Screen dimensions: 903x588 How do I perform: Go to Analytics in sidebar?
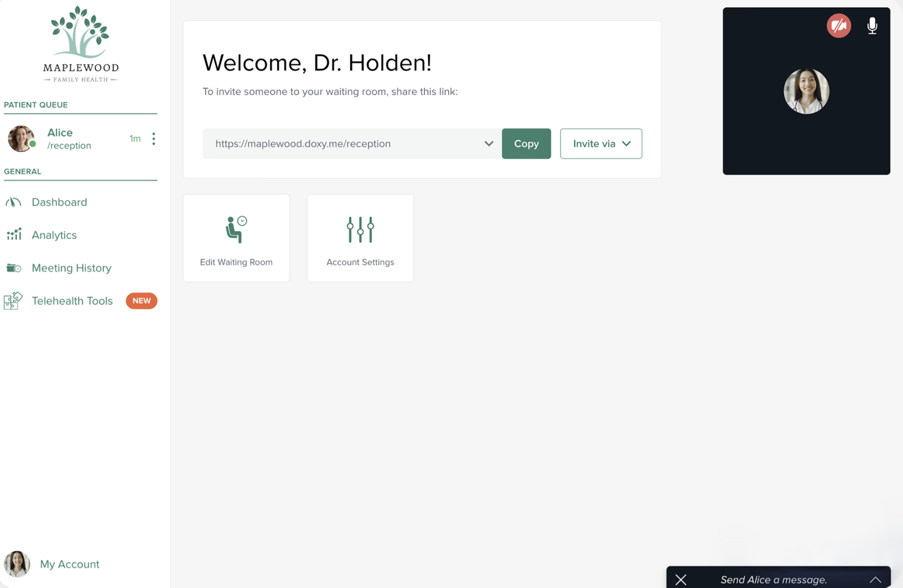[54, 235]
